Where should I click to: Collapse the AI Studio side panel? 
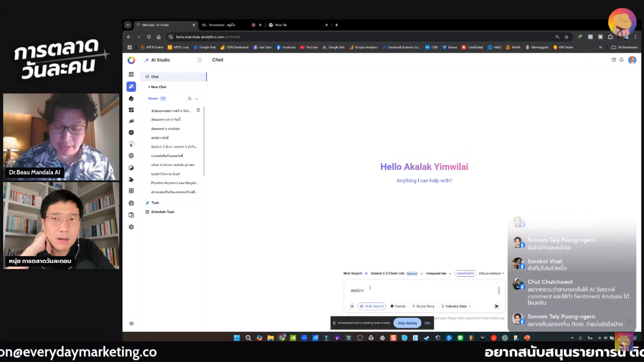(199, 60)
